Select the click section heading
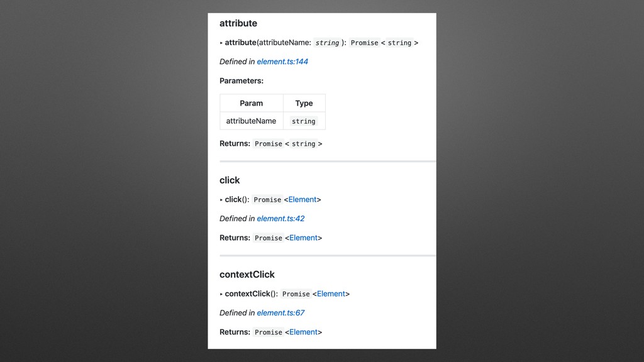The width and height of the screenshot is (644, 362). point(230,180)
